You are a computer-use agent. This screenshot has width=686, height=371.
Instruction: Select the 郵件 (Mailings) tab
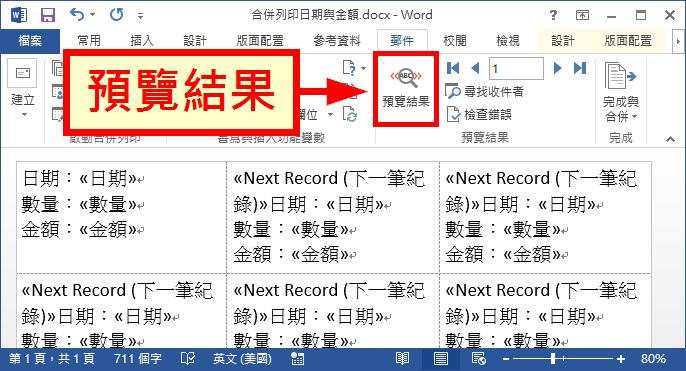[x=402, y=41]
